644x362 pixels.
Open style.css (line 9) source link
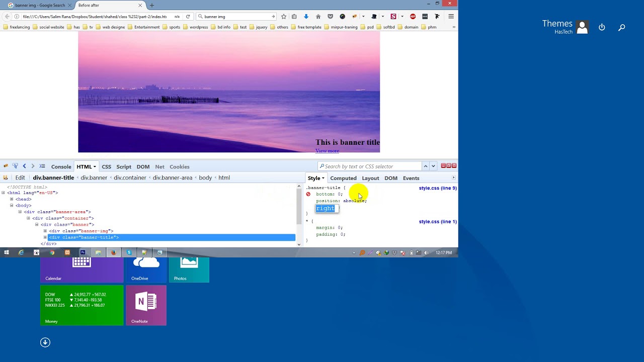438,188
